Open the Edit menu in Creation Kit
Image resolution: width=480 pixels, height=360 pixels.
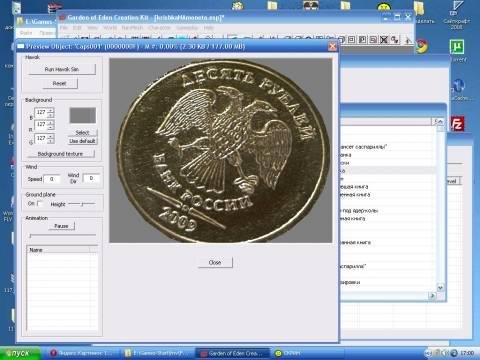click(77, 28)
